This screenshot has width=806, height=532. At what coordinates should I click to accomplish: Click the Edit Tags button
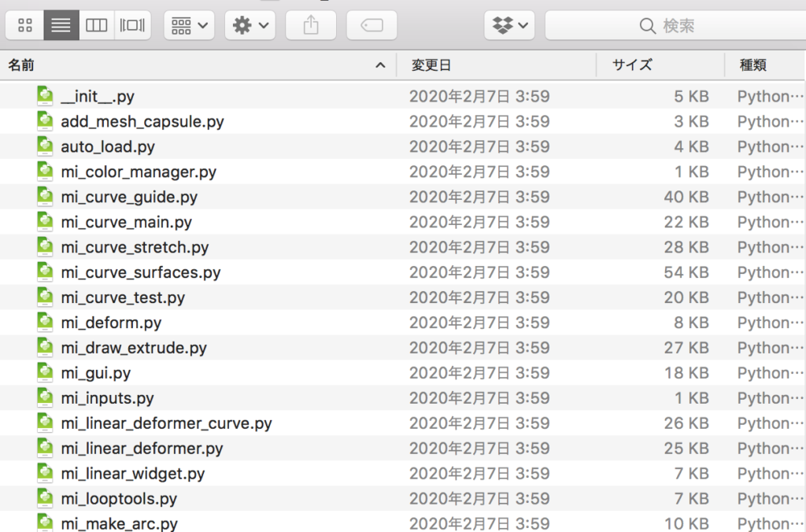click(x=371, y=26)
